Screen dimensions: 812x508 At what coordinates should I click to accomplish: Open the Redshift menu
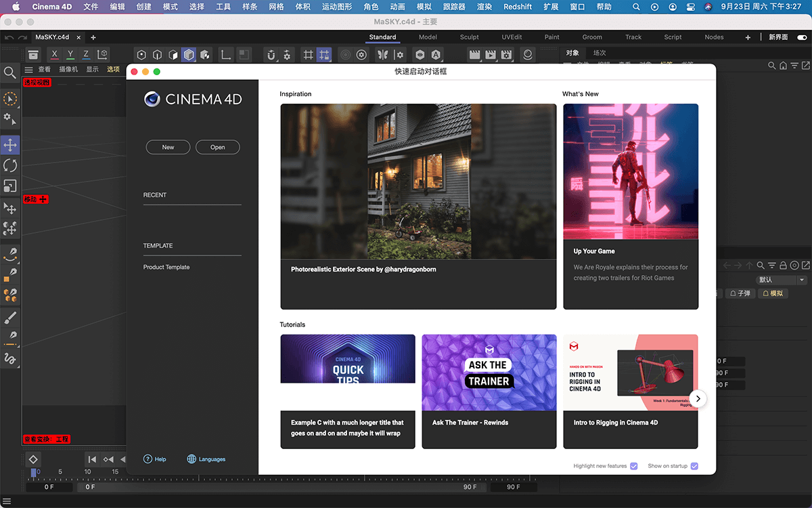pos(518,6)
